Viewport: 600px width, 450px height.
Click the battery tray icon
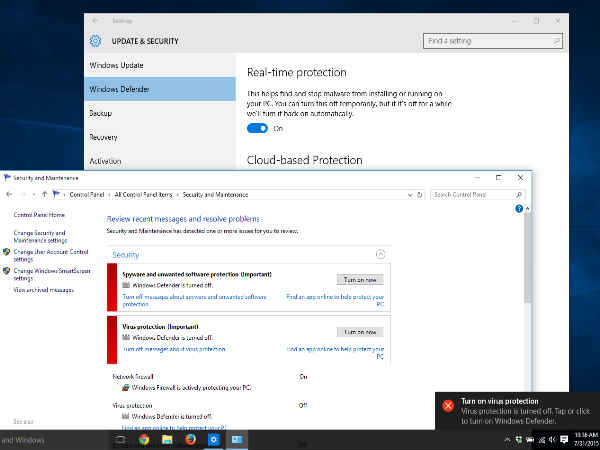coord(530,440)
